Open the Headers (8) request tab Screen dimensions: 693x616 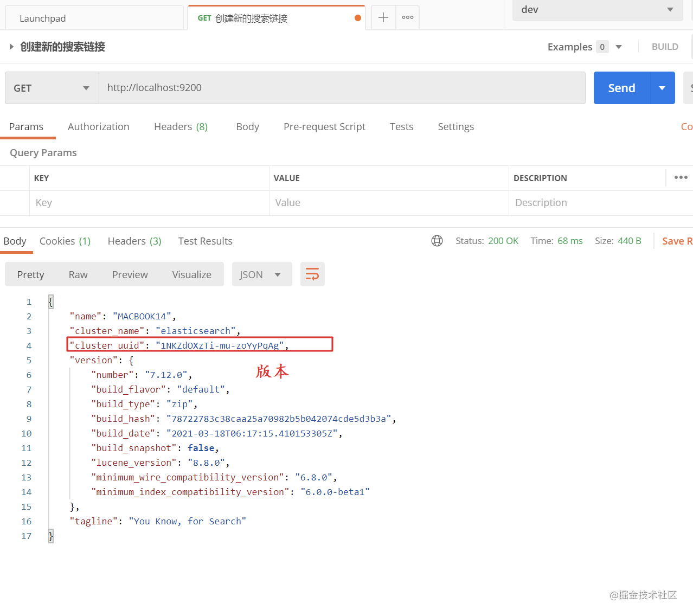point(181,126)
